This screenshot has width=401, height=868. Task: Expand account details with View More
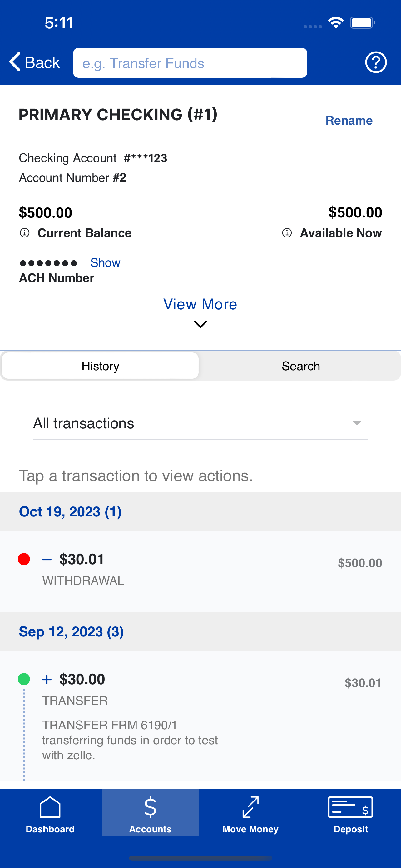(x=200, y=304)
